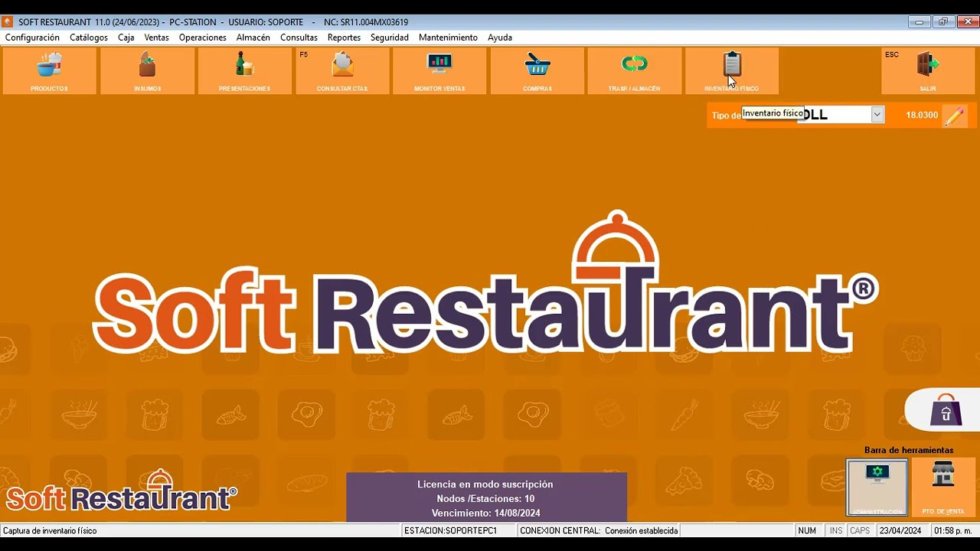Click the pencil edit exchange rate icon
980x551 pixels.
[954, 116]
